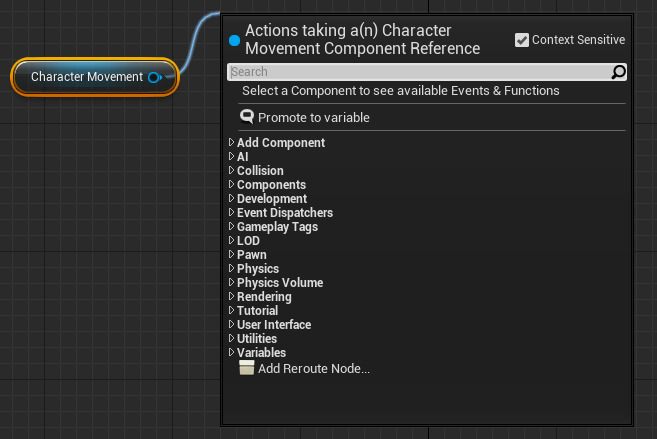Expand the Physics Volume category
This screenshot has height=439, width=657.
coord(232,283)
